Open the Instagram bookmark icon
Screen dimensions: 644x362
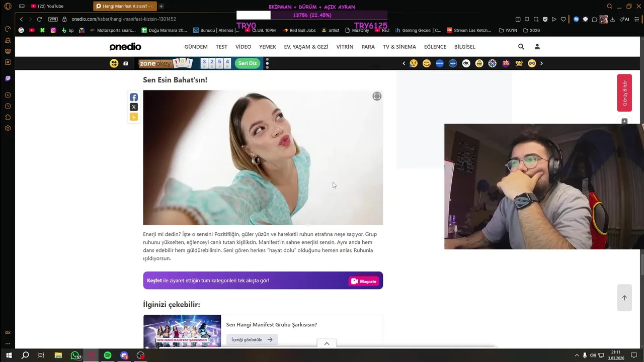pyautogui.click(x=53, y=30)
